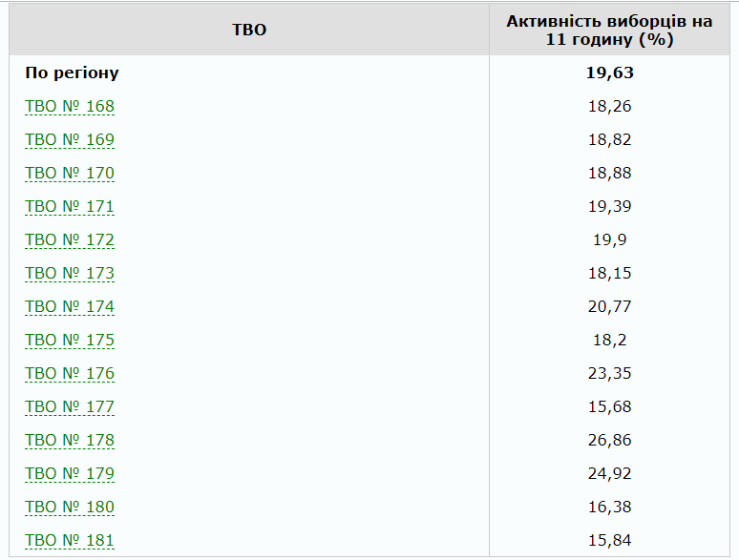The width and height of the screenshot is (739, 560).
Task: Open the ТВО № 174 link
Action: click(x=70, y=307)
